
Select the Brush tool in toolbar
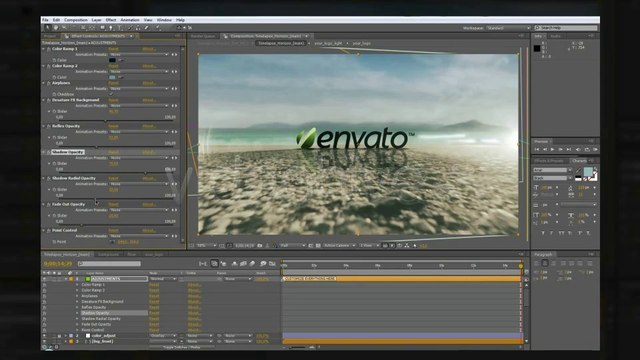(129, 28)
